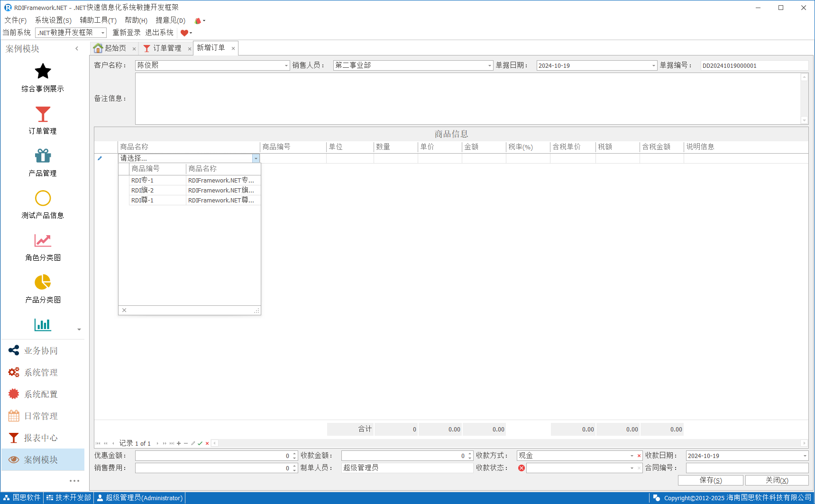This screenshot has width=815, height=504.
Task: Open 产品管理 gift box icon
Action: coord(43,156)
